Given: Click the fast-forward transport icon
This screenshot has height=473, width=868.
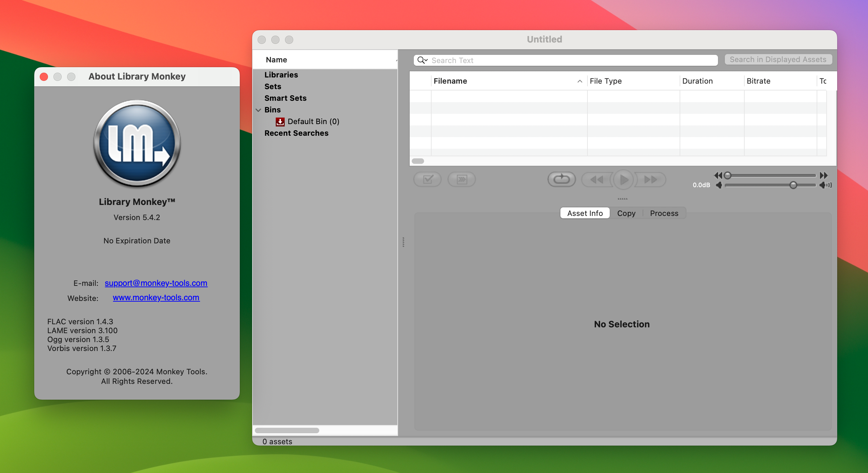Looking at the screenshot, I should pos(650,179).
